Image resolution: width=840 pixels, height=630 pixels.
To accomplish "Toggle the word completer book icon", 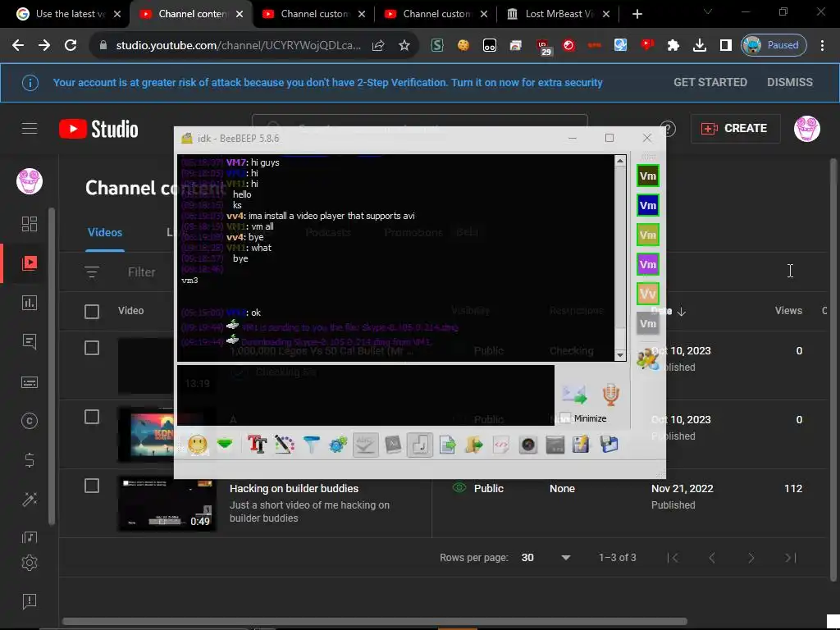I will pyautogui.click(x=393, y=444).
